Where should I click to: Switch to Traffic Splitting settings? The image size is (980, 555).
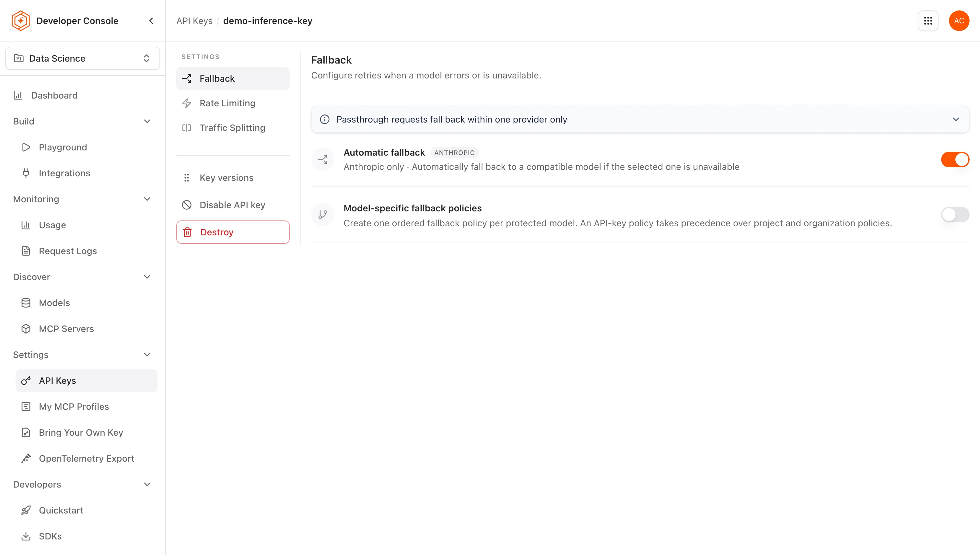(x=233, y=128)
